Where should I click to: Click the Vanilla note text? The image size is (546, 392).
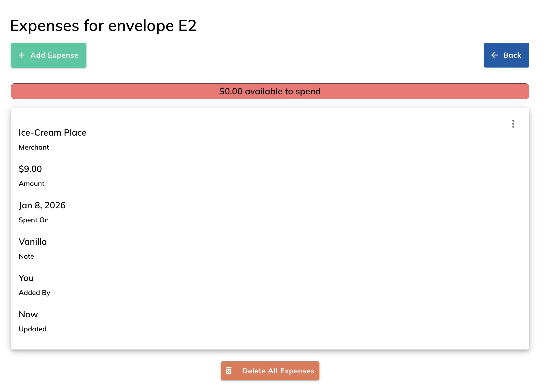[x=33, y=242]
